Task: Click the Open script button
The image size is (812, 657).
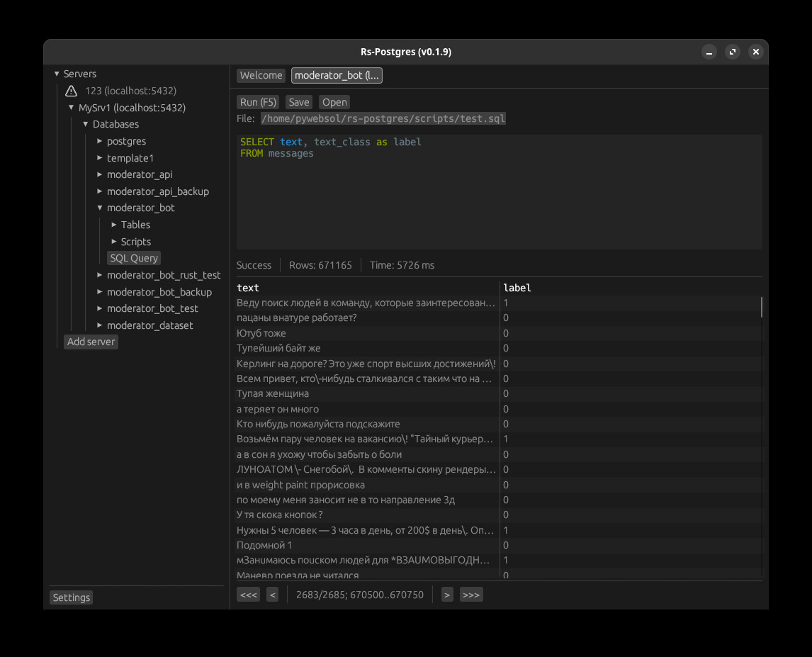Action: 334,102
